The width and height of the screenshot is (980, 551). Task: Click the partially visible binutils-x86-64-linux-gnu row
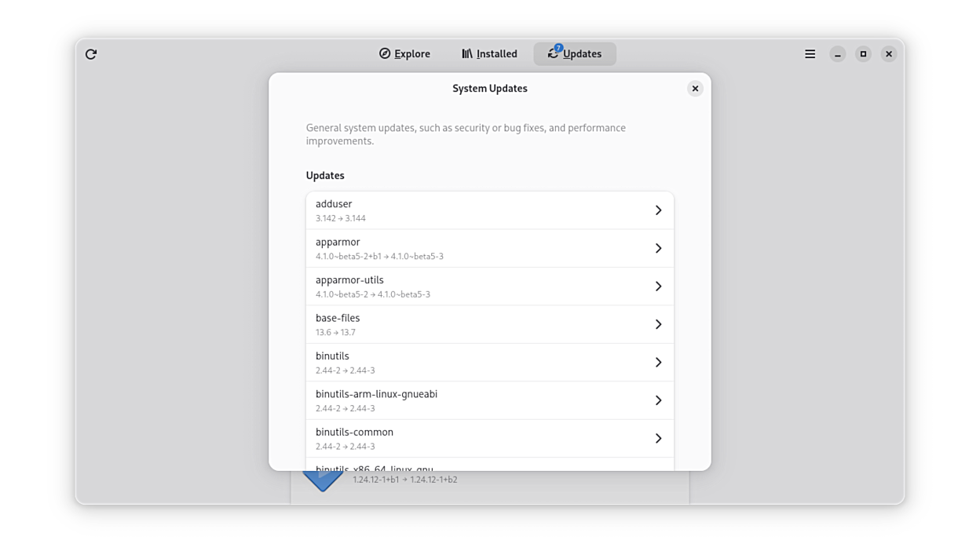471,465
